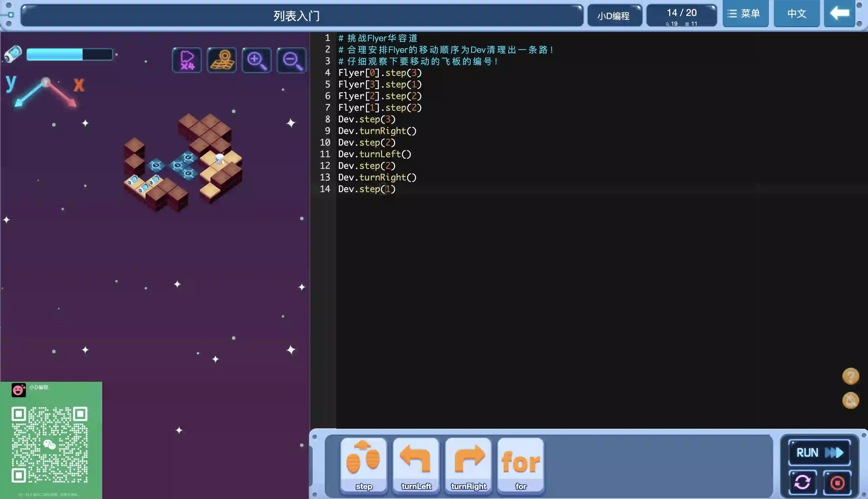Click the map location view icon
This screenshot has height=499, width=868.
[x=222, y=60]
